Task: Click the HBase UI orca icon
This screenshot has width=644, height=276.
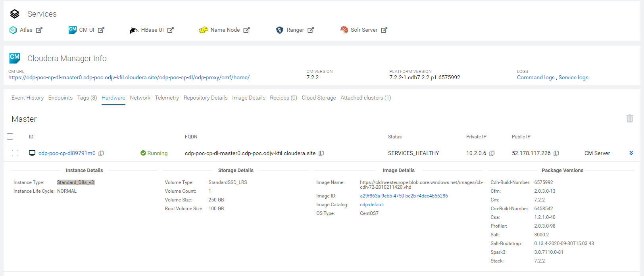Action: click(134, 30)
